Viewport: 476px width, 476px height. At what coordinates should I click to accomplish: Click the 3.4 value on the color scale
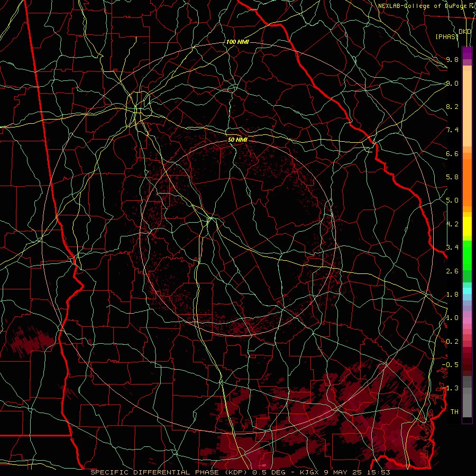point(452,248)
